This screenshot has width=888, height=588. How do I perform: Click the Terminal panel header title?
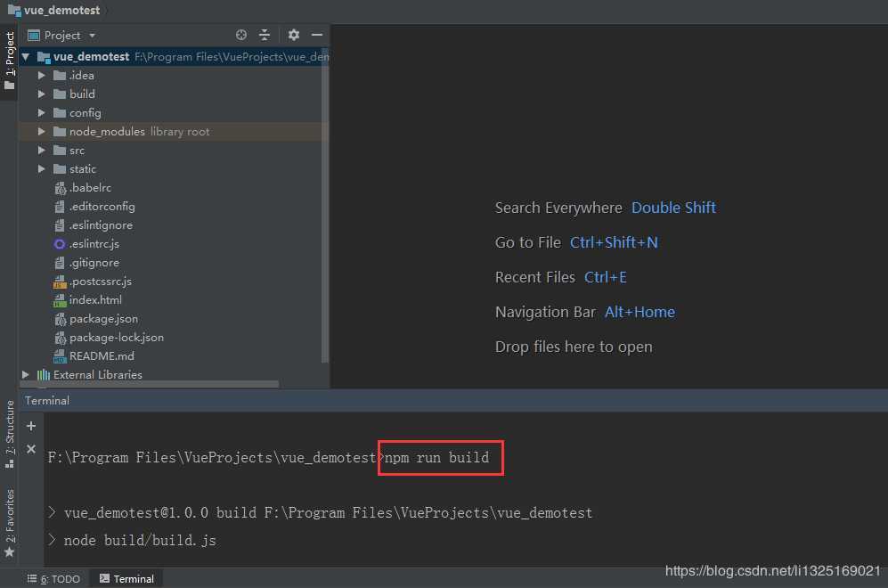(x=47, y=401)
